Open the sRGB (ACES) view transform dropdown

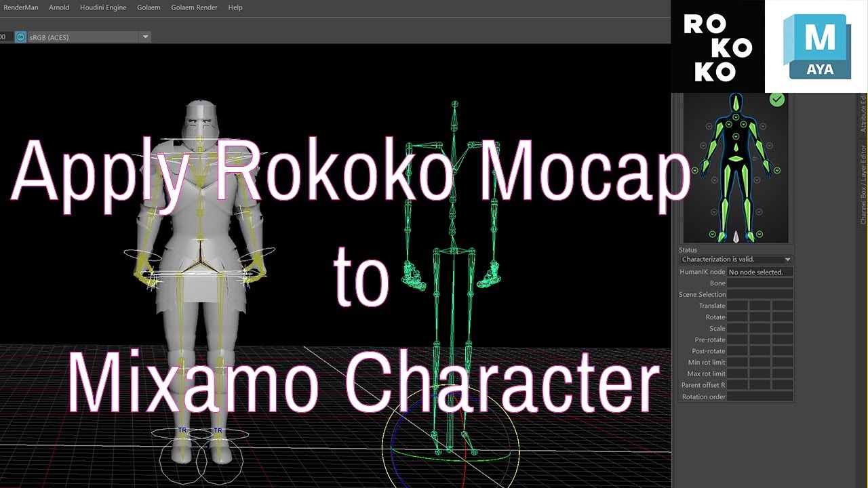click(x=88, y=37)
